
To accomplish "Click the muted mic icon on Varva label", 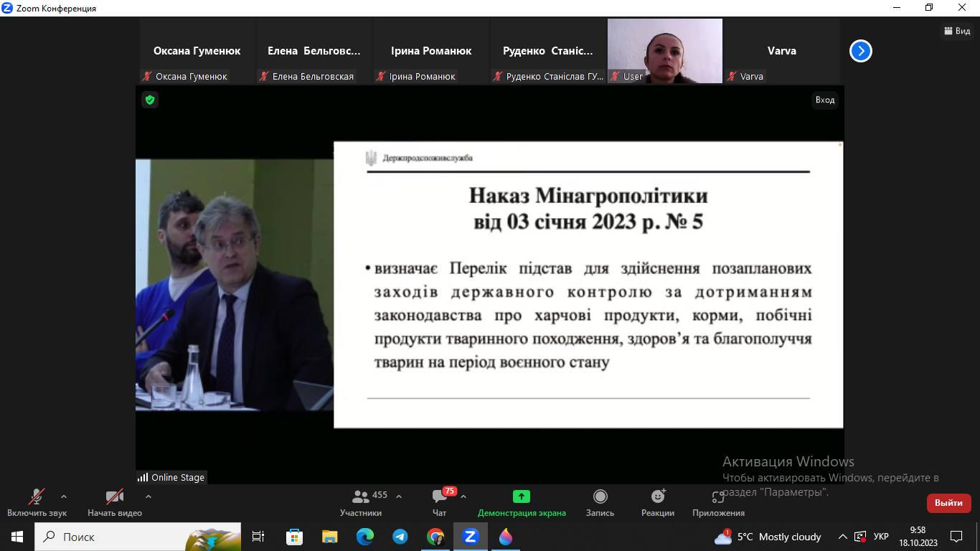I will click(732, 76).
